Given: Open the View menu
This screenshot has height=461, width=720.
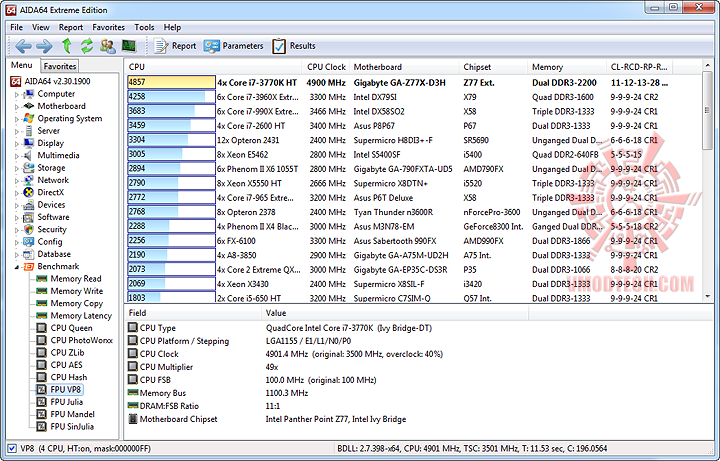Looking at the screenshot, I should coord(40,28).
